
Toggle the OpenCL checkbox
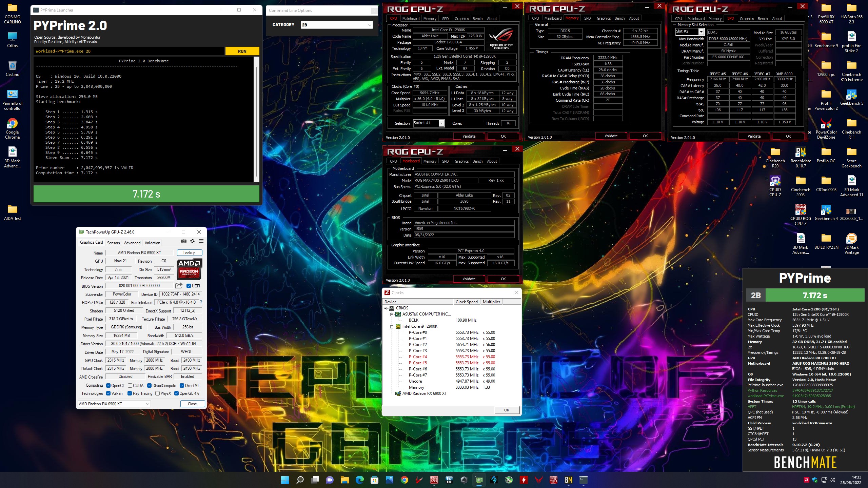(108, 385)
